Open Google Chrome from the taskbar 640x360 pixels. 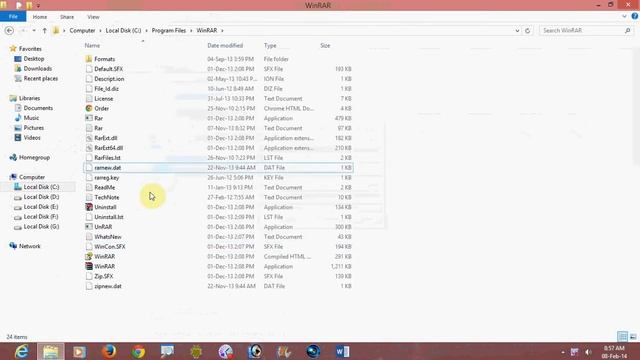point(138,351)
